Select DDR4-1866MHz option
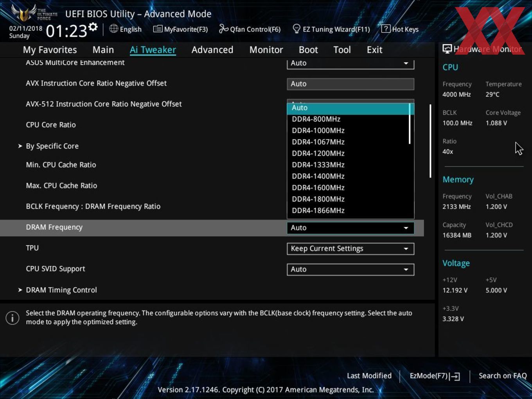This screenshot has height=399, width=532. coord(348,210)
